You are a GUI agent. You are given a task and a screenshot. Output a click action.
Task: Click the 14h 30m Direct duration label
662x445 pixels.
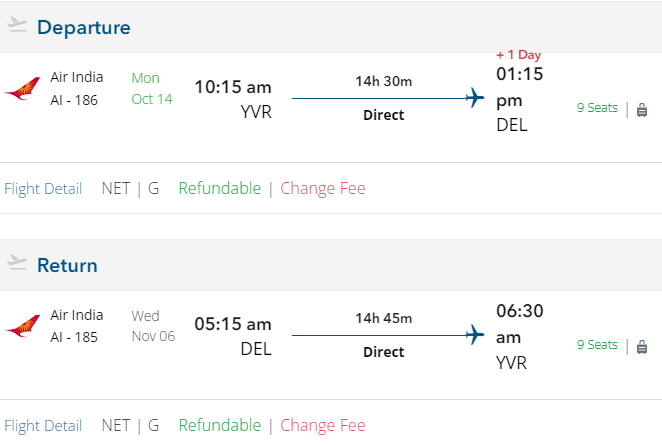coord(384,81)
